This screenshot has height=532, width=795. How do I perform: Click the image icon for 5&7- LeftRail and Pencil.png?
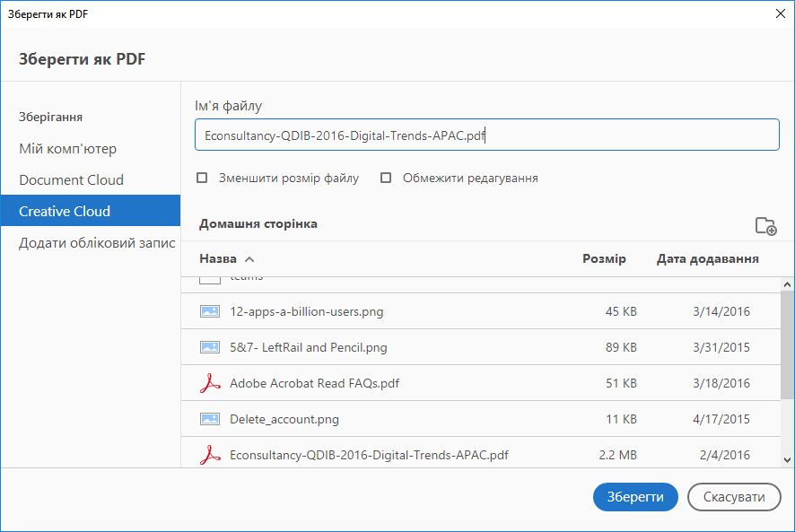210,347
